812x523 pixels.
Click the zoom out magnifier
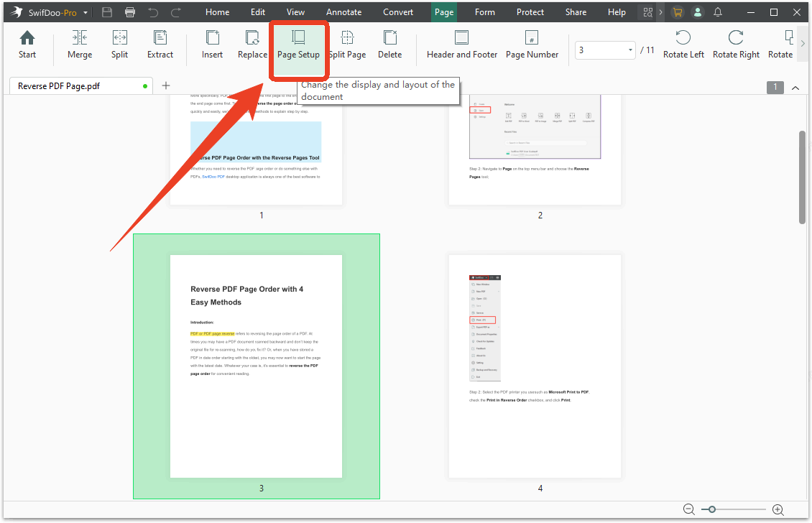pos(688,509)
